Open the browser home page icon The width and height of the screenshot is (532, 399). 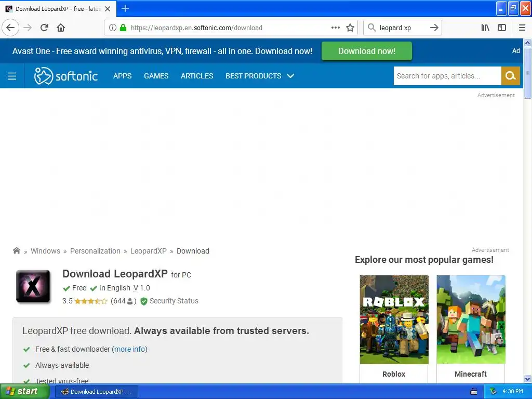point(61,28)
